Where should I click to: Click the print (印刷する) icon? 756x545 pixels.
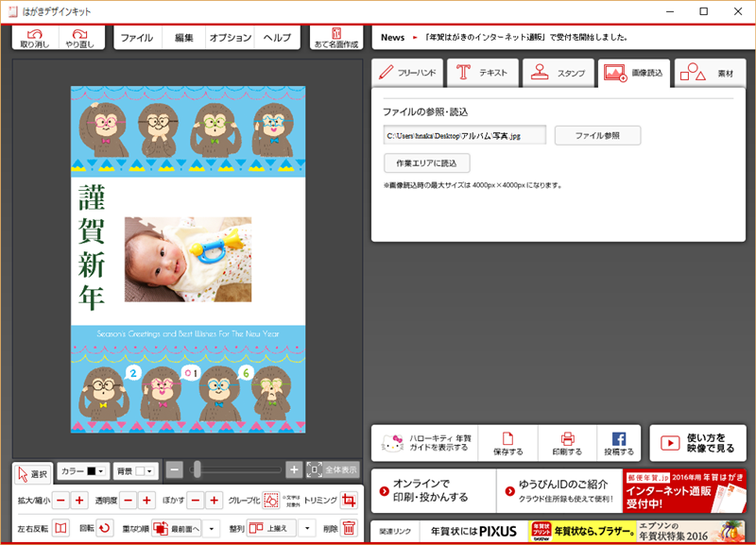(x=568, y=444)
